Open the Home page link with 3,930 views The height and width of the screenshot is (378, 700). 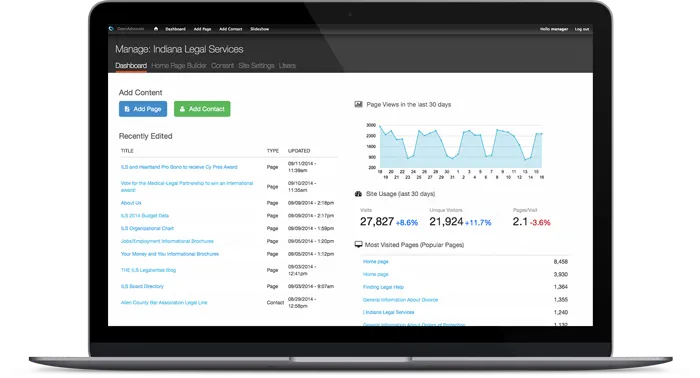coord(375,274)
